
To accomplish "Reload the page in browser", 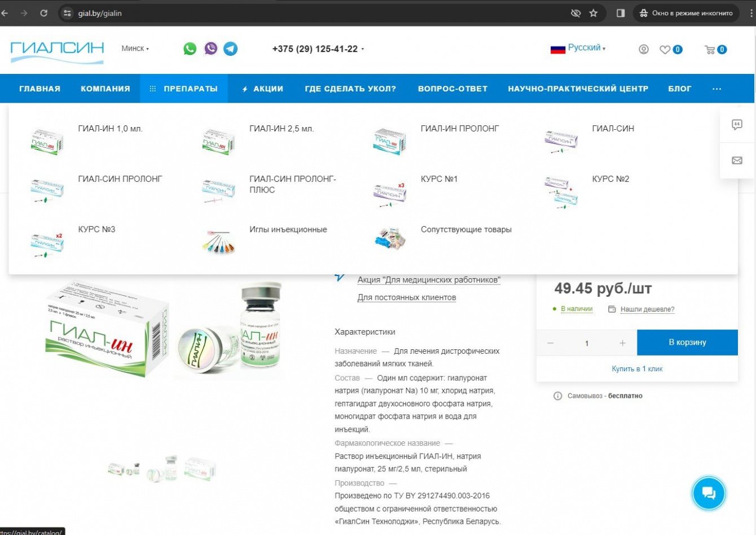I will pyautogui.click(x=44, y=13).
